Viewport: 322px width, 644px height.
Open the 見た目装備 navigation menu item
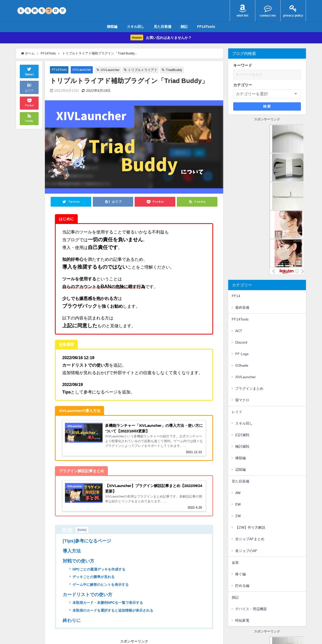pos(163,27)
